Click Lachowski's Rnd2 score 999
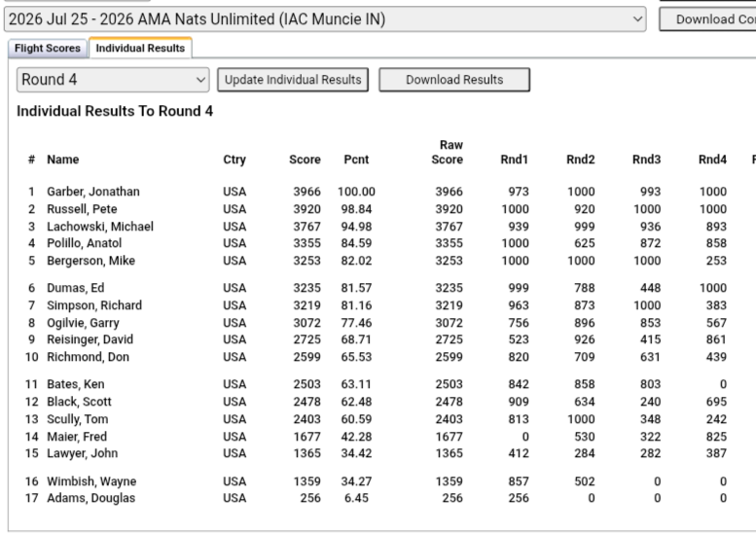This screenshot has height=533, width=756. pyautogui.click(x=585, y=227)
